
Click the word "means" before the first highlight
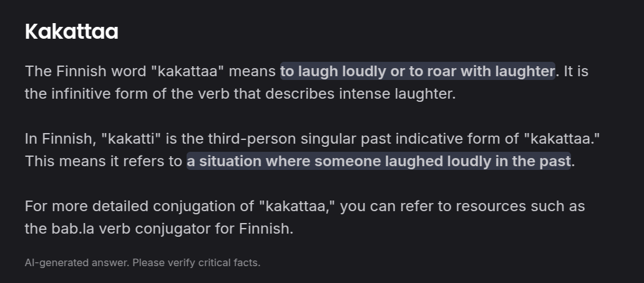pyautogui.click(x=252, y=71)
